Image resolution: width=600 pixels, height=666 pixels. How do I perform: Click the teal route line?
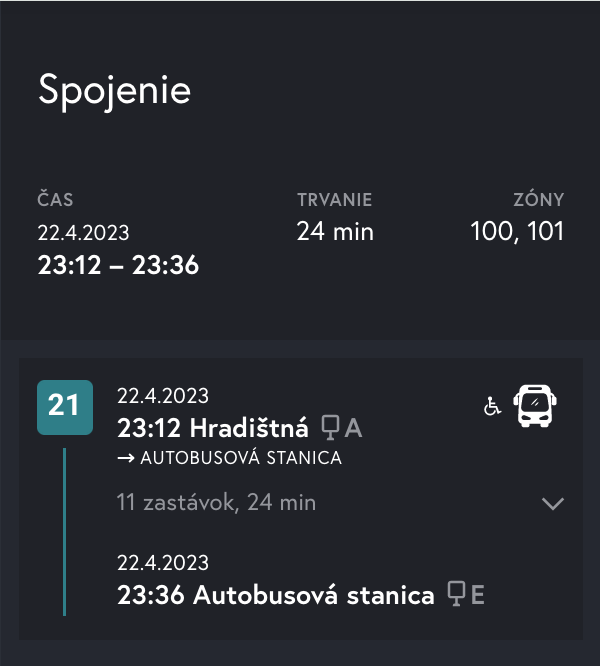[65, 532]
